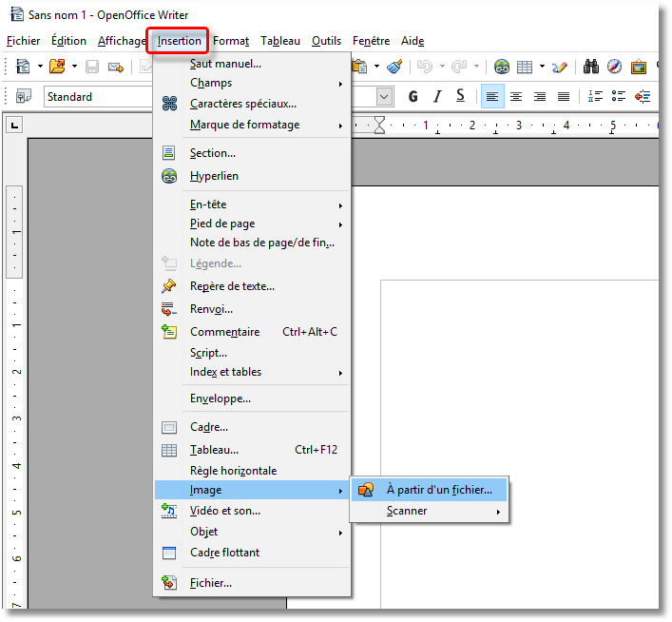Toggle italic I formatting
Image resolution: width=672 pixels, height=622 pixels.
pos(437,96)
